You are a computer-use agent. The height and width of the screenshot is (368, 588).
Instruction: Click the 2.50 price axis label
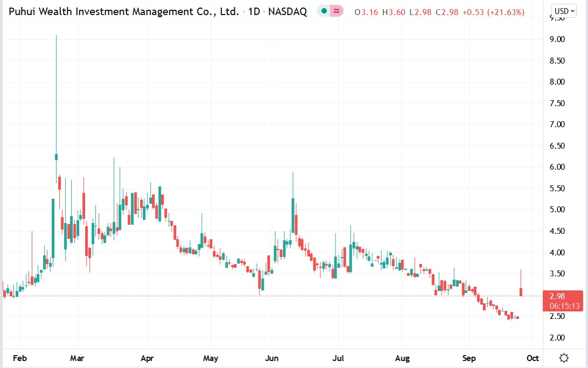click(x=557, y=316)
